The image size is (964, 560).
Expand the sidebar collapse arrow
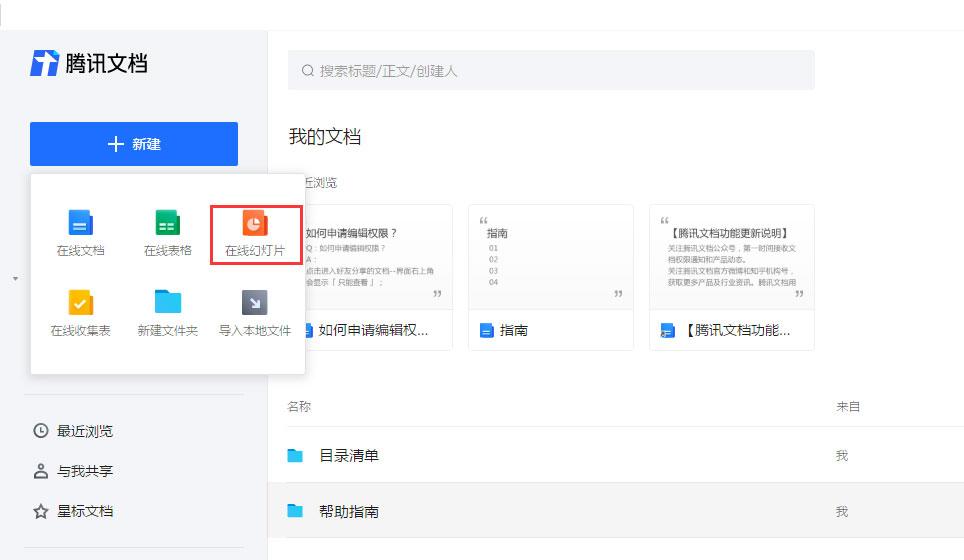(x=15, y=278)
